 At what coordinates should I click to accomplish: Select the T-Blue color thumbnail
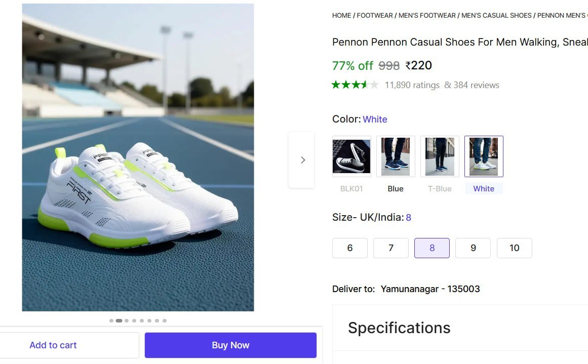(440, 156)
